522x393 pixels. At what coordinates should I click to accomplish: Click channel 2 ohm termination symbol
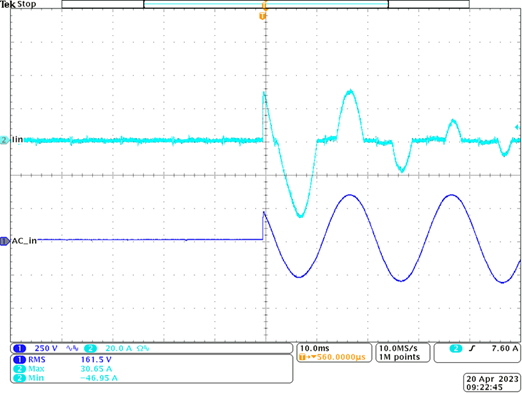coord(143,348)
